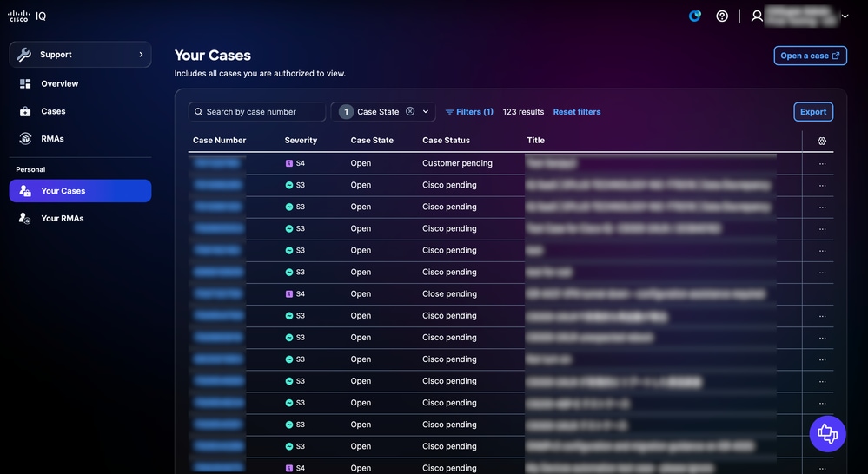868x474 pixels.
Task: Click the 123 results count
Action: coord(523,112)
